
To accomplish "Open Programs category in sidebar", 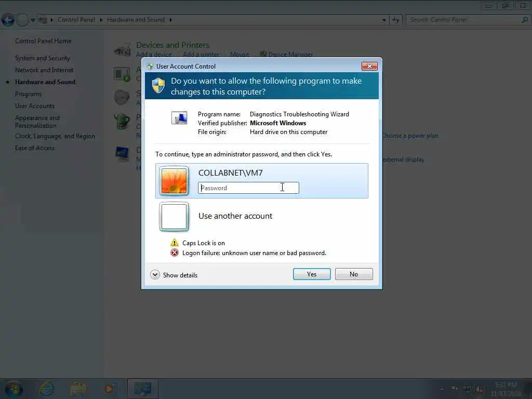I will click(x=28, y=94).
